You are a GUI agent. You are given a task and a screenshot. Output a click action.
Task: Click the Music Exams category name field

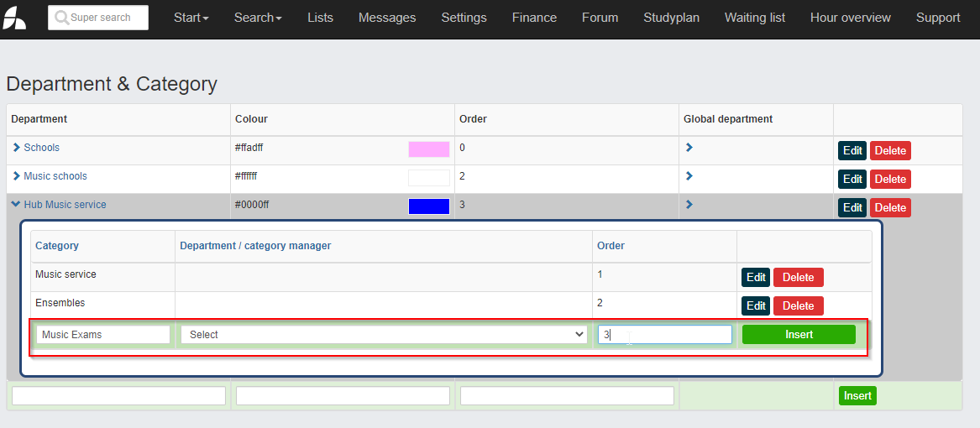(103, 334)
